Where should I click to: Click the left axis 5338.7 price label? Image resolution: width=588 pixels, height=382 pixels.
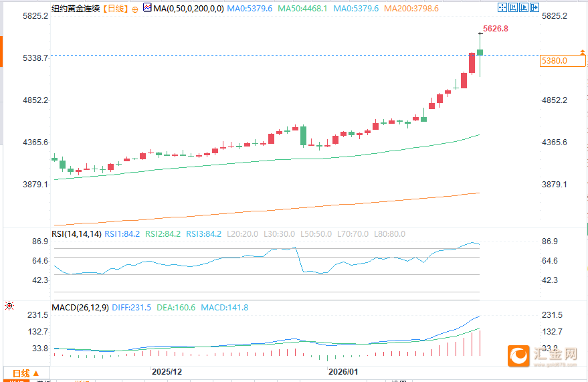click(x=35, y=58)
